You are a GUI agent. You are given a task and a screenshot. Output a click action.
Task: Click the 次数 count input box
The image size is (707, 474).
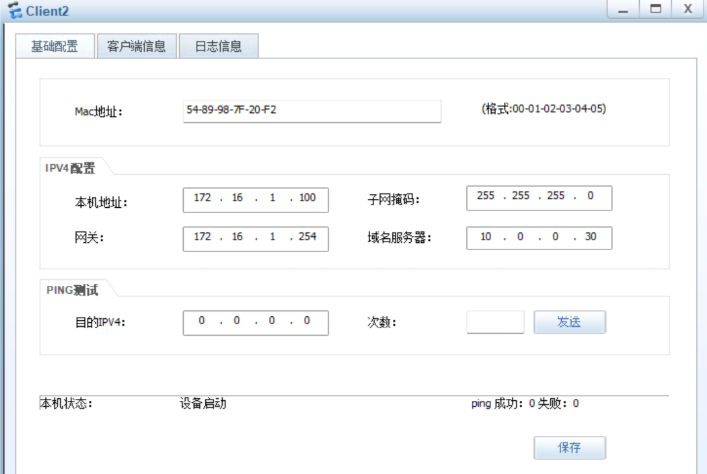[x=496, y=322]
